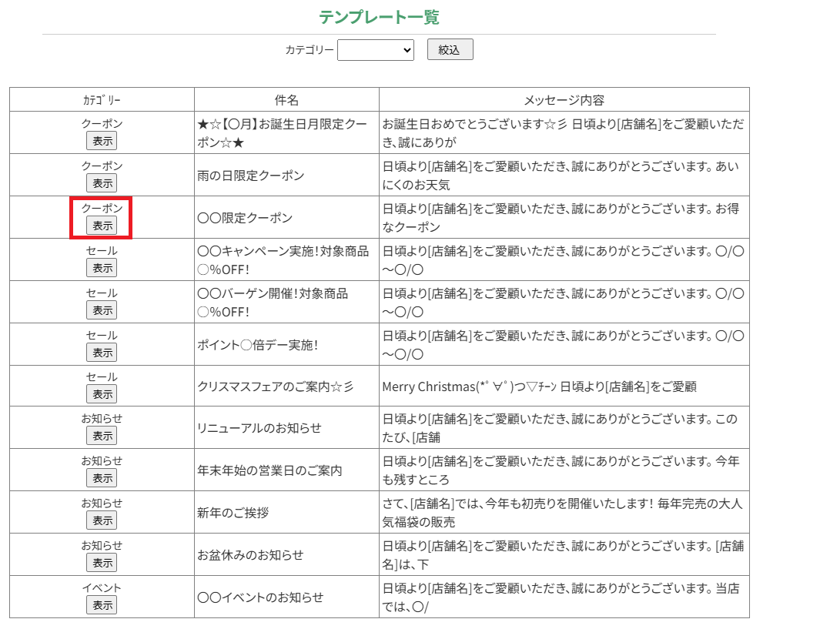The height and width of the screenshot is (629, 840).
Task: Click the テンプレート一覧 page title
Action: (x=380, y=17)
